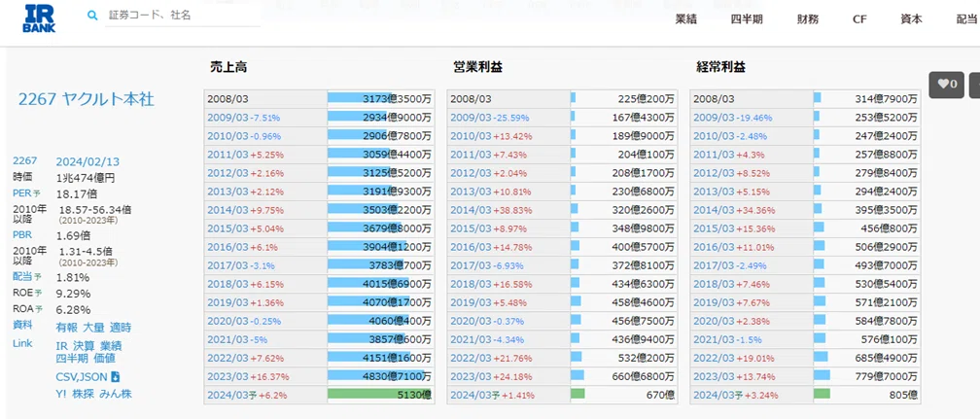This screenshot has height=419, width=980.
Task: Click 2023/03 +16.37% row in 売上高
Action: (319, 377)
